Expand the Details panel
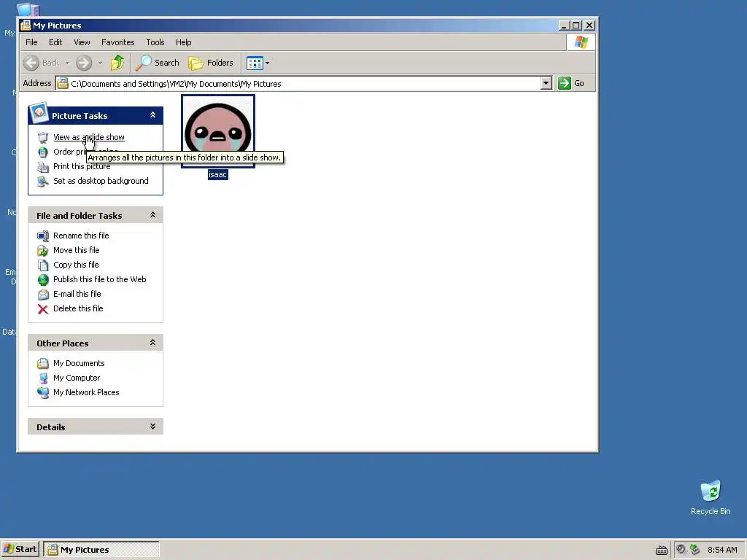Screen dimensions: 747x560 153,427
